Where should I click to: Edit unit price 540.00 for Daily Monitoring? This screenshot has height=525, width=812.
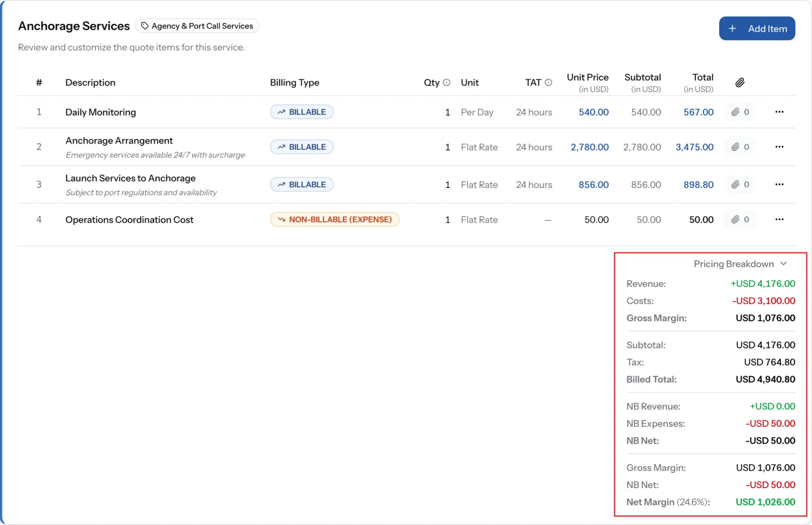point(593,112)
